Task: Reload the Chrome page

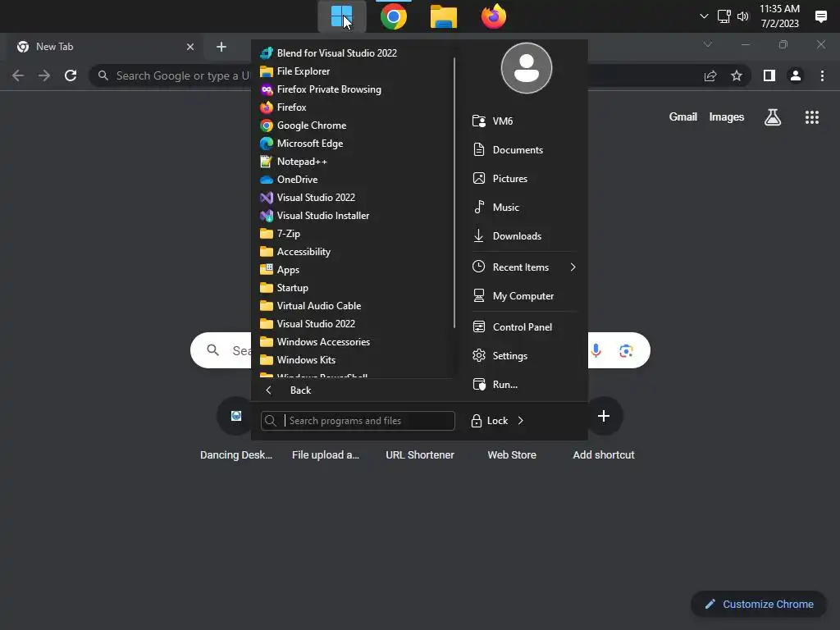Action: pyautogui.click(x=71, y=75)
